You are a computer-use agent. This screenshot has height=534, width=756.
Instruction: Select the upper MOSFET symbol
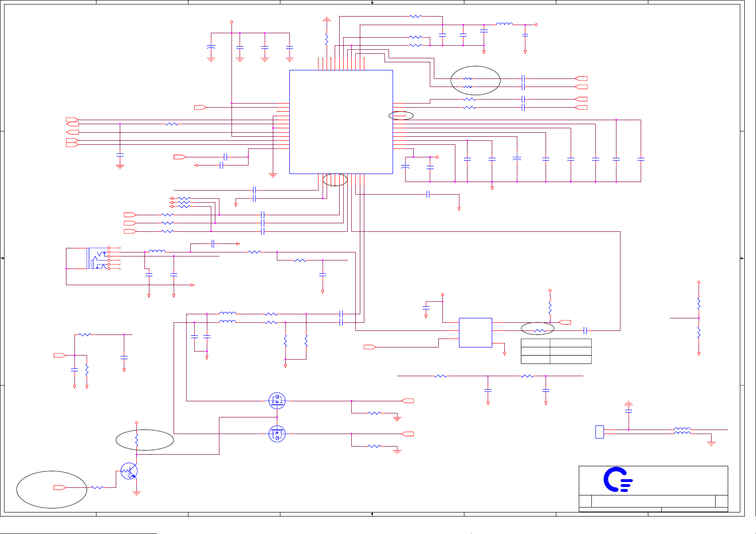(277, 400)
